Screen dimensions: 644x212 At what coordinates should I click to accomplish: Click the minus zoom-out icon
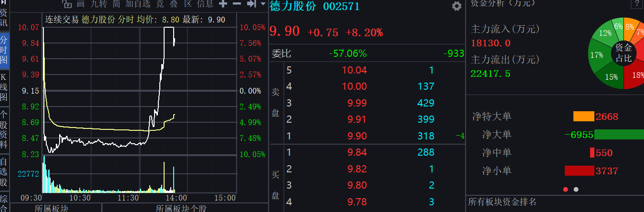237,4
